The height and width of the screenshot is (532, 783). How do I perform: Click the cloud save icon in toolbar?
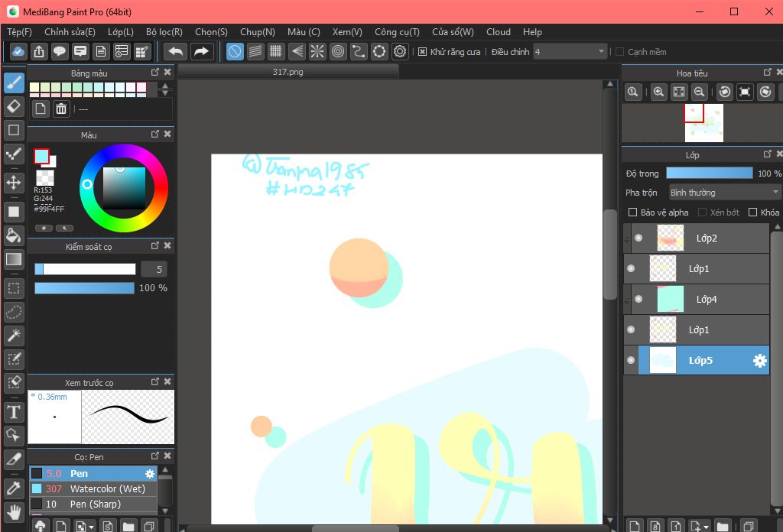click(18, 51)
